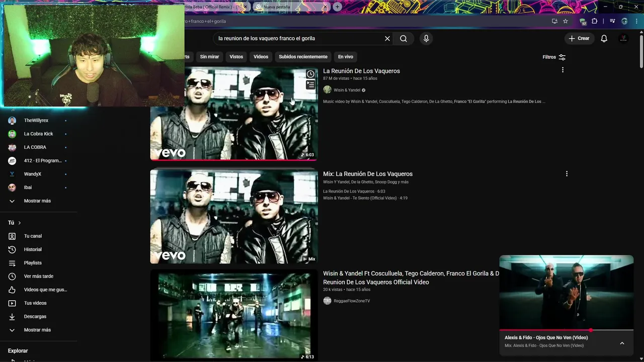Screen dimensions: 644x362
Task: Start voice search with microphone icon
Action: coord(426,38)
